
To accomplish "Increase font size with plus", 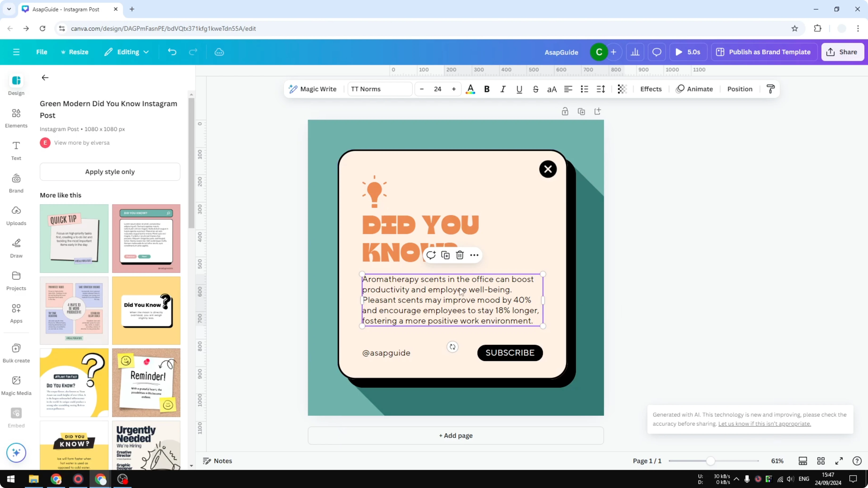I will click(x=454, y=89).
